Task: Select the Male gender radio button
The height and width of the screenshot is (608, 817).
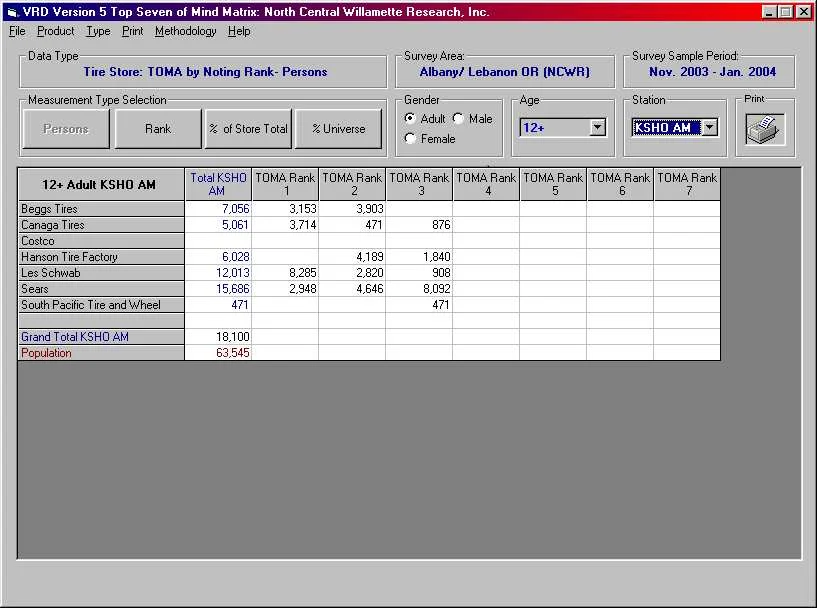Action: coord(459,119)
